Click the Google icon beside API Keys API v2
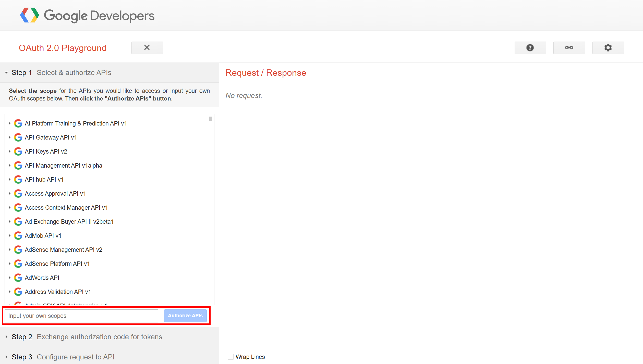The image size is (643, 364). click(x=18, y=151)
